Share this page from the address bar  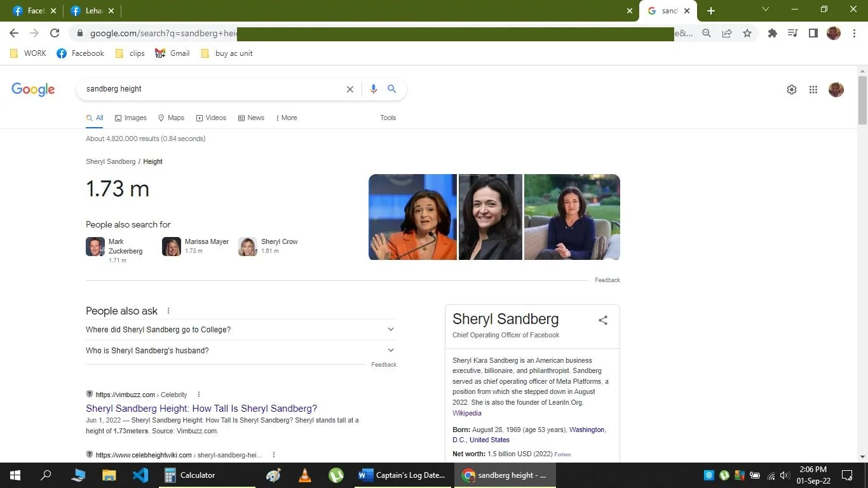click(x=727, y=33)
